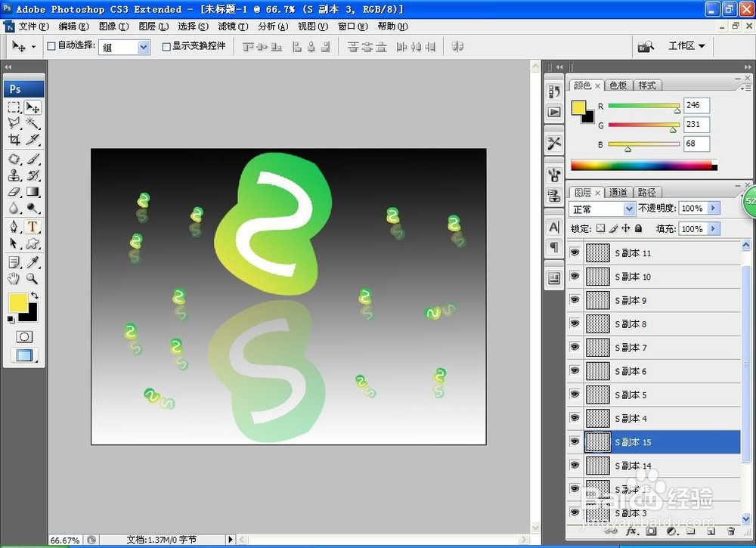Select the Brush tool
Image resolution: width=756 pixels, height=548 pixels.
pyautogui.click(x=33, y=159)
